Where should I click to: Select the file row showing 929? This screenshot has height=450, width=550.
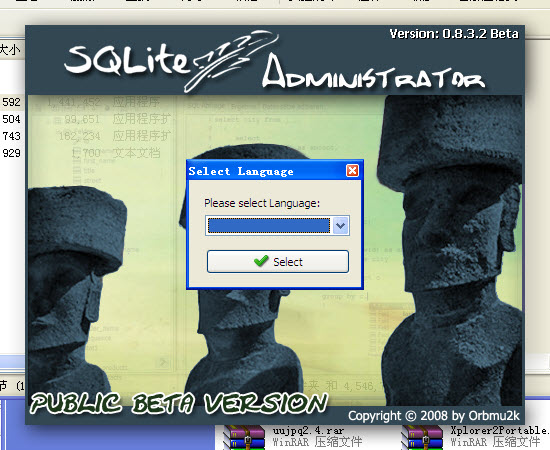pyautogui.click(x=12, y=153)
